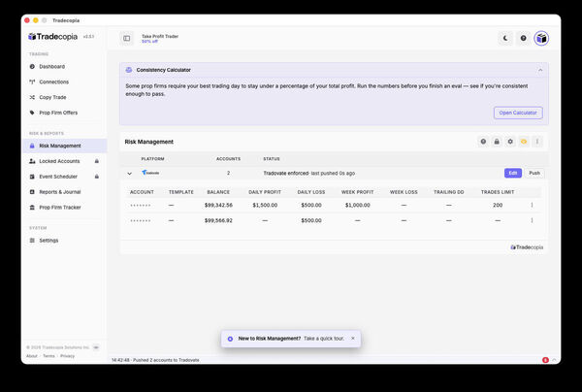The image size is (582, 392).
Task: Click the Dashboard gauge icon
Action: (32, 66)
